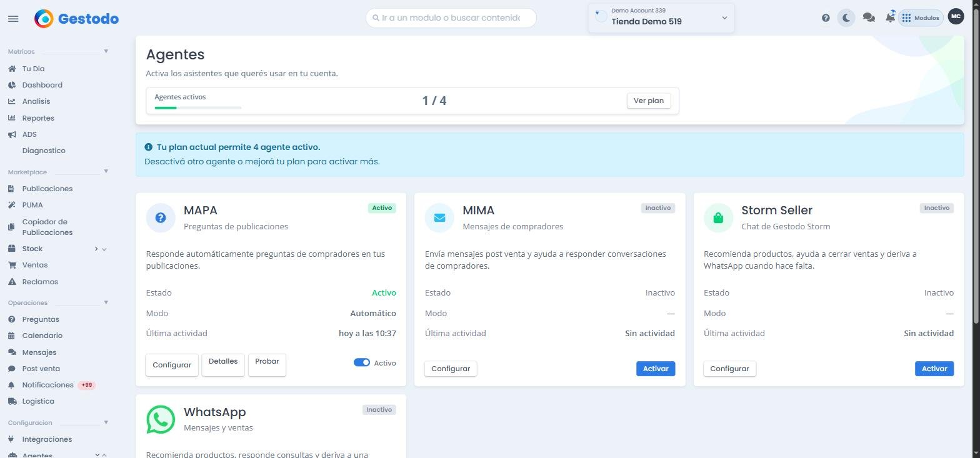
Task: Configure the MIMA agent
Action: 451,369
